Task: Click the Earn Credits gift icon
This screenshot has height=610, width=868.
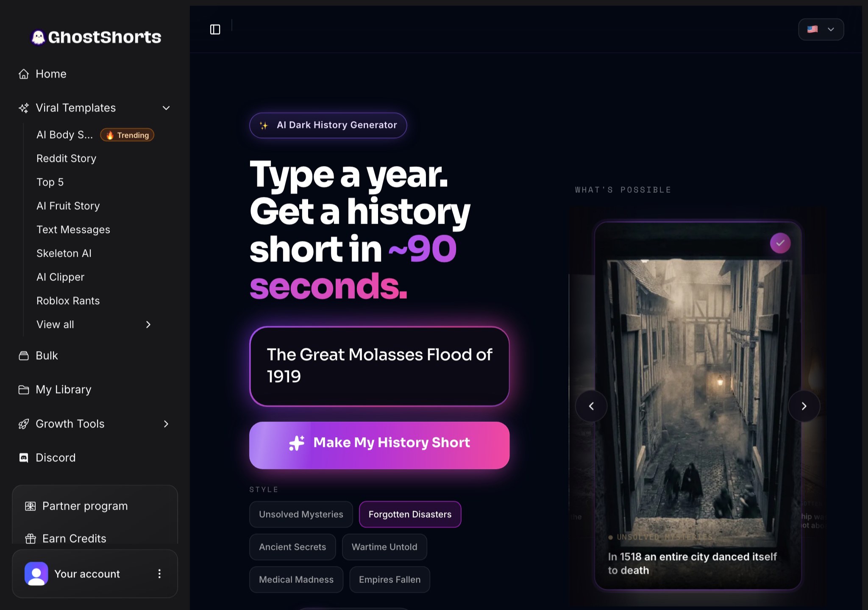Action: [x=31, y=539]
